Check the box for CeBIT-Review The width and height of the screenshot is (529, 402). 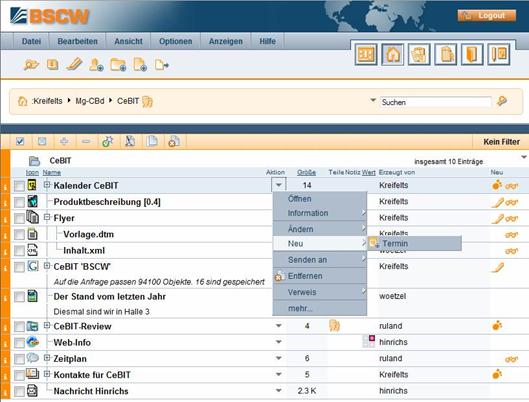click(x=19, y=326)
